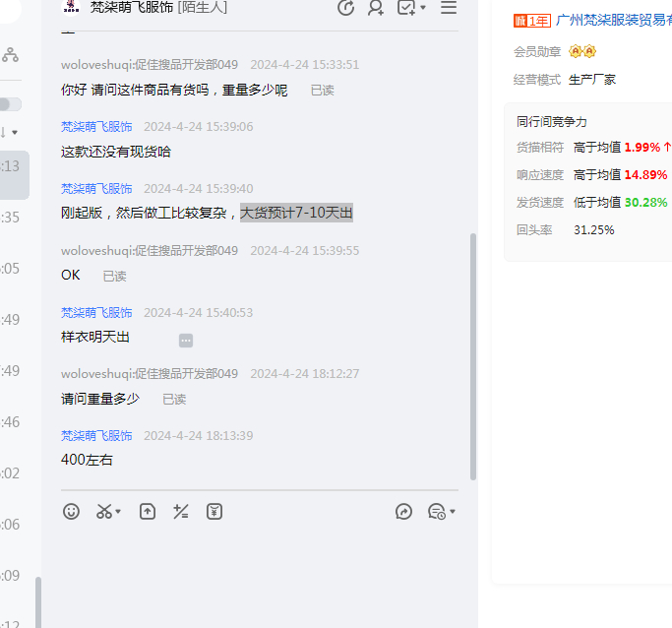Click the yuan payment order icon

coord(214,511)
